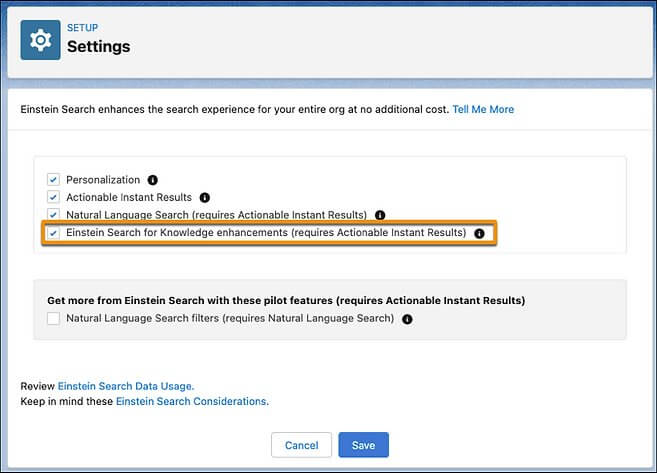The width and height of the screenshot is (657, 473).
Task: Click info icon next to Actionable Instant Results
Action: coord(205,198)
